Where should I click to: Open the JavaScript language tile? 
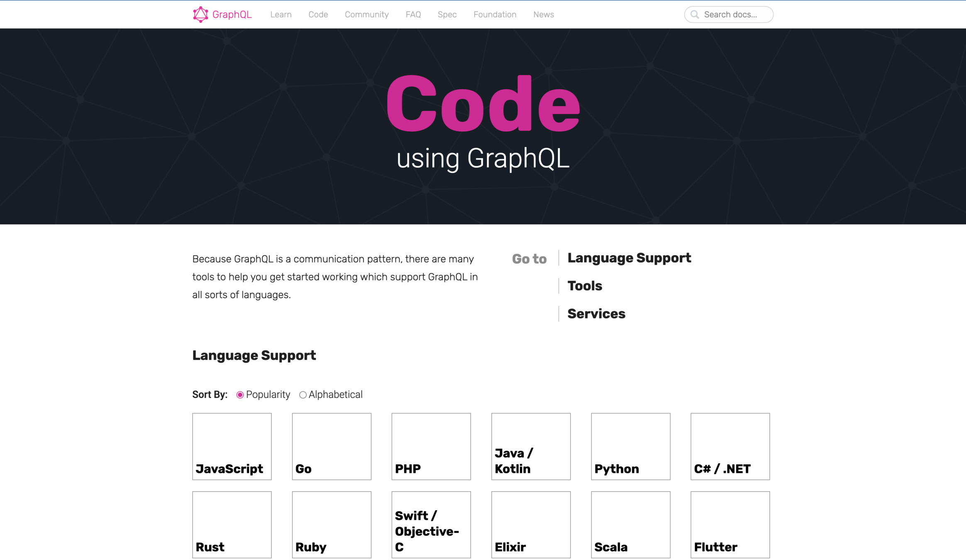click(232, 446)
